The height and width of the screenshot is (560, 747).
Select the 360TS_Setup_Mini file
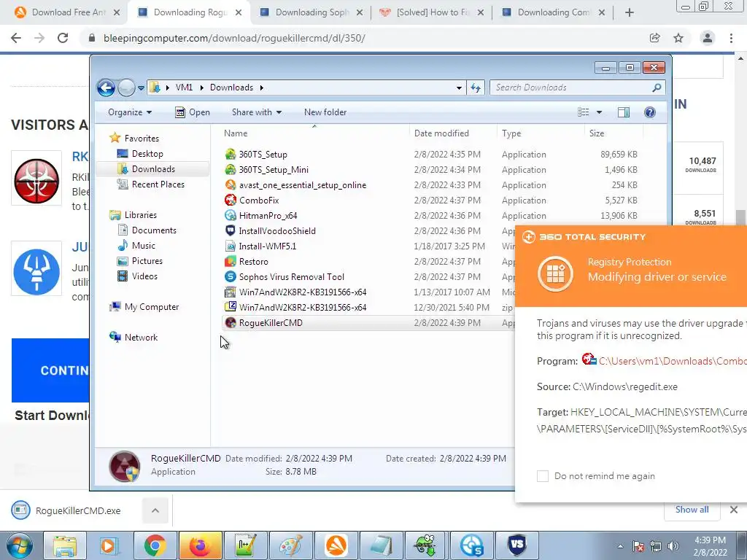274,170
